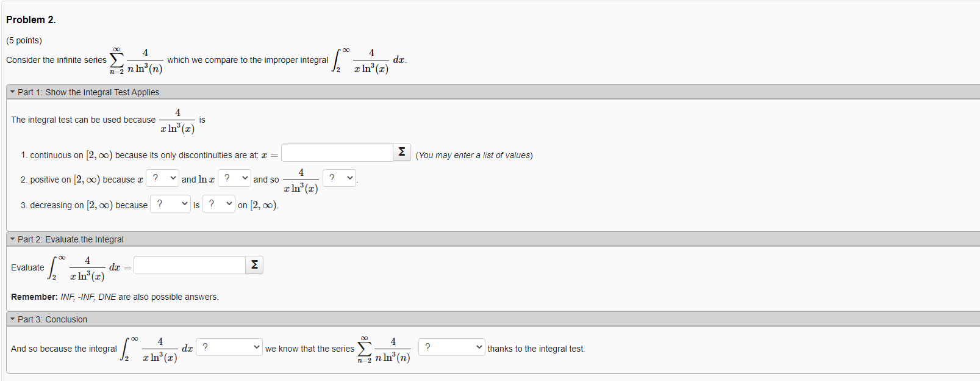Screen dimensions: 980x381
Task: Open the Σ equation editor beside the integral answer box
Action: [x=254, y=265]
